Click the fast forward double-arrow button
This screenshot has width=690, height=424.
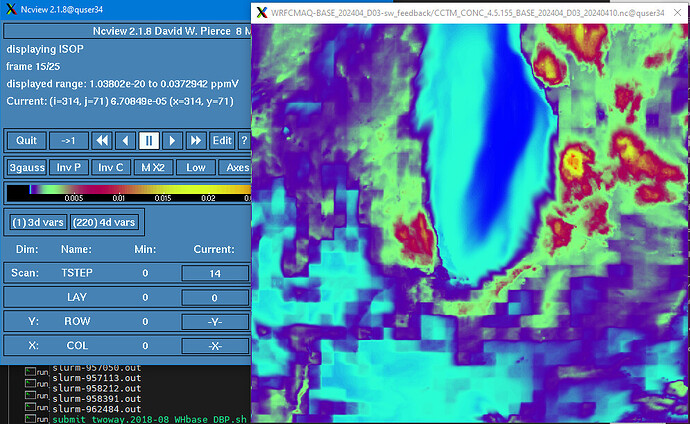(x=194, y=141)
